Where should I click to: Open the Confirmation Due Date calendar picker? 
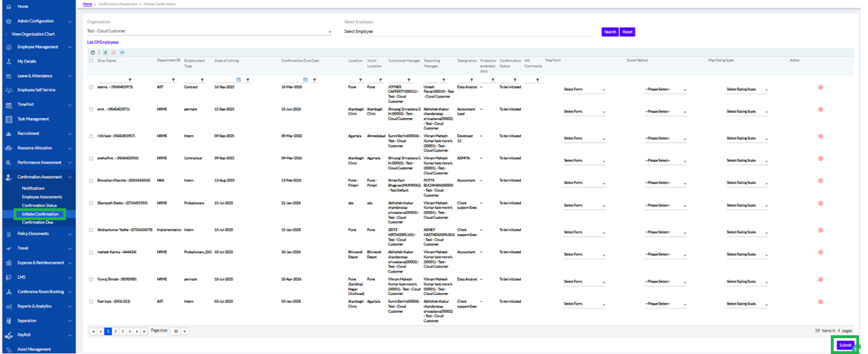coord(305,80)
